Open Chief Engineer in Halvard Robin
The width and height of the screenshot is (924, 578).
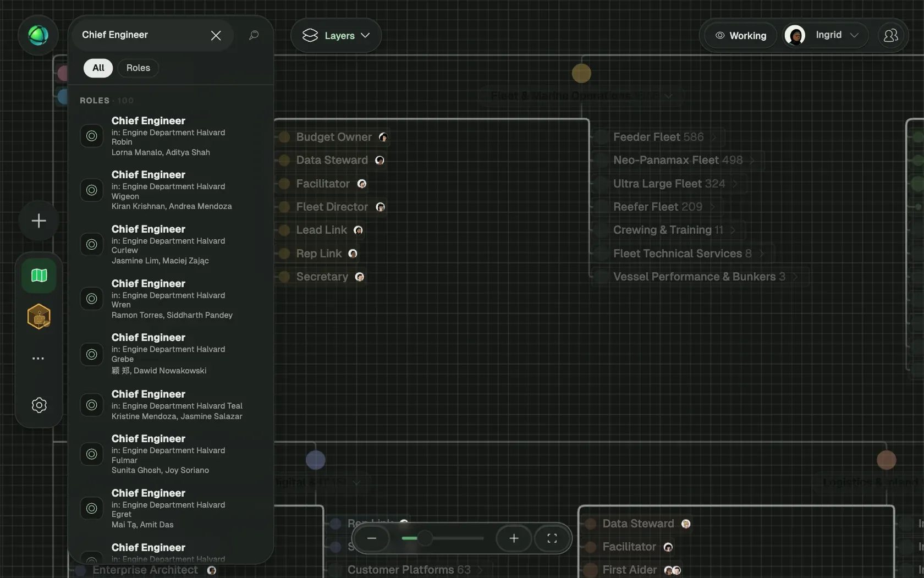pos(170,136)
